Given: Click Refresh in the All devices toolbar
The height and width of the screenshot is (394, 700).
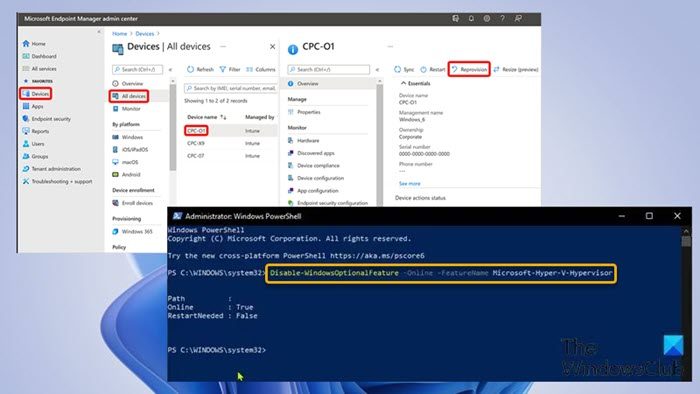Looking at the screenshot, I should [200, 69].
